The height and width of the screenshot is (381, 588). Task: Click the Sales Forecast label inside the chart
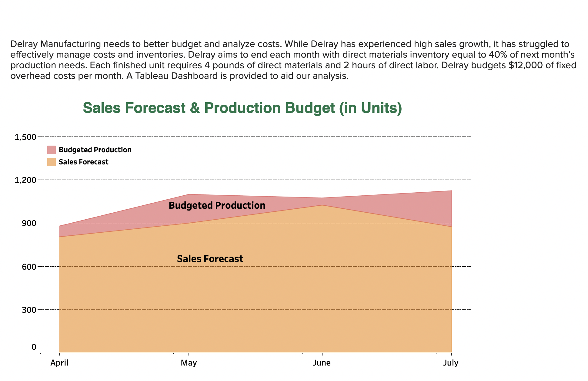pyautogui.click(x=210, y=259)
